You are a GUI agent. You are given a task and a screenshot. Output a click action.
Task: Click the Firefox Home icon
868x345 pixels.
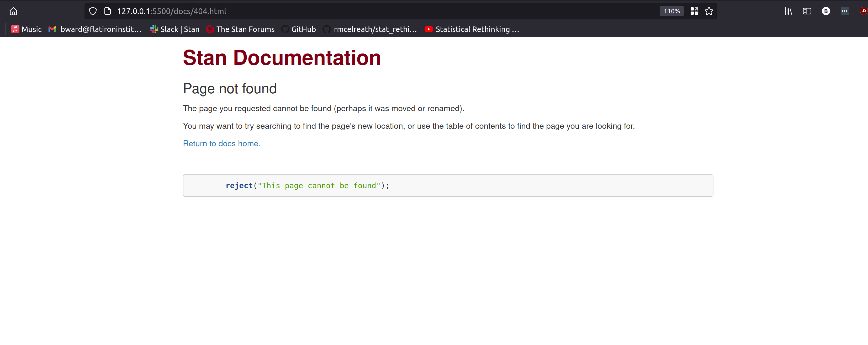[13, 11]
